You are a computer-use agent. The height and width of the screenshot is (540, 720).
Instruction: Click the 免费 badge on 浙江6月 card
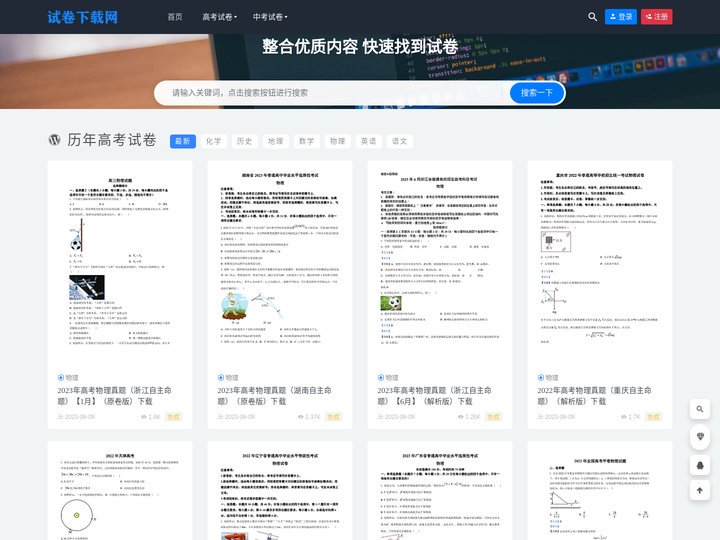click(493, 417)
